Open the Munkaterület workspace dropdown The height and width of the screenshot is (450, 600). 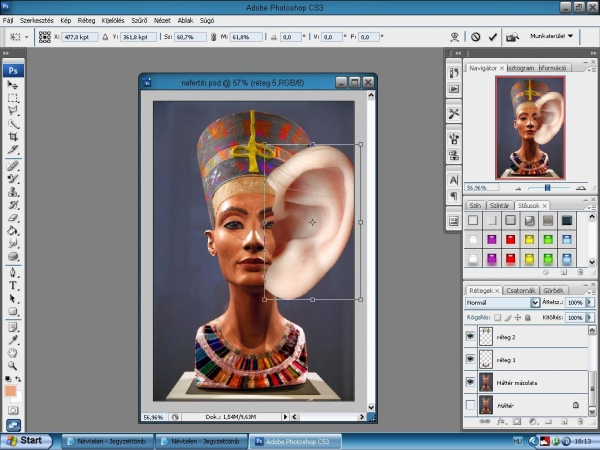tap(551, 36)
